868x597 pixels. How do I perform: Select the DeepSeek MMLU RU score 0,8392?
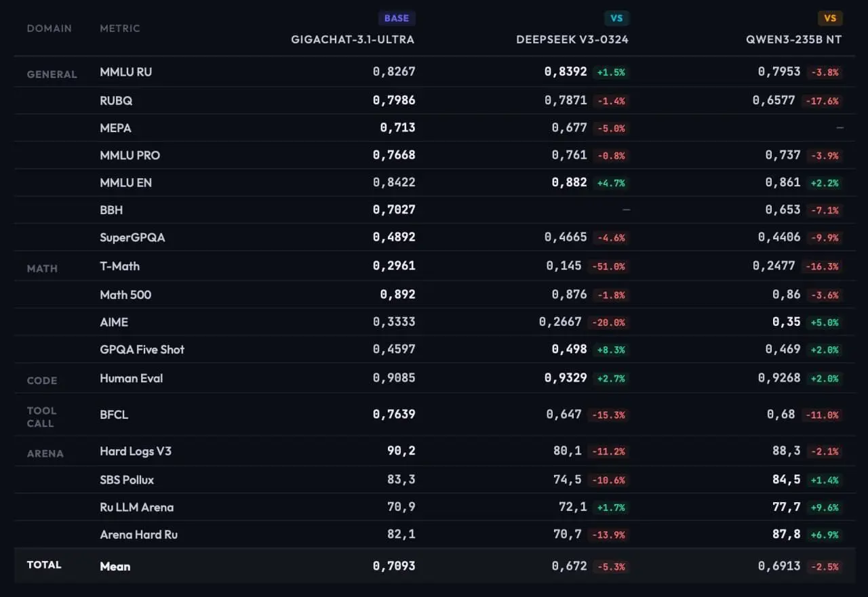coord(566,72)
